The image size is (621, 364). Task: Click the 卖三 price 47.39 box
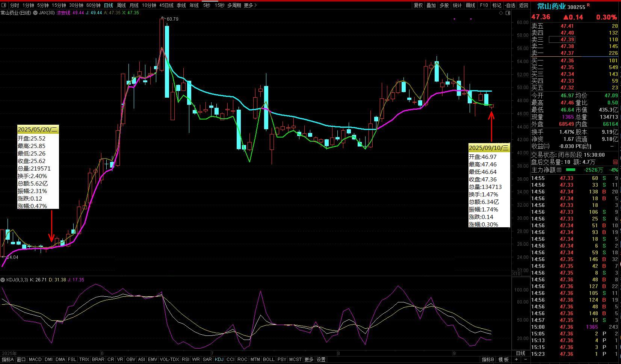click(562, 39)
